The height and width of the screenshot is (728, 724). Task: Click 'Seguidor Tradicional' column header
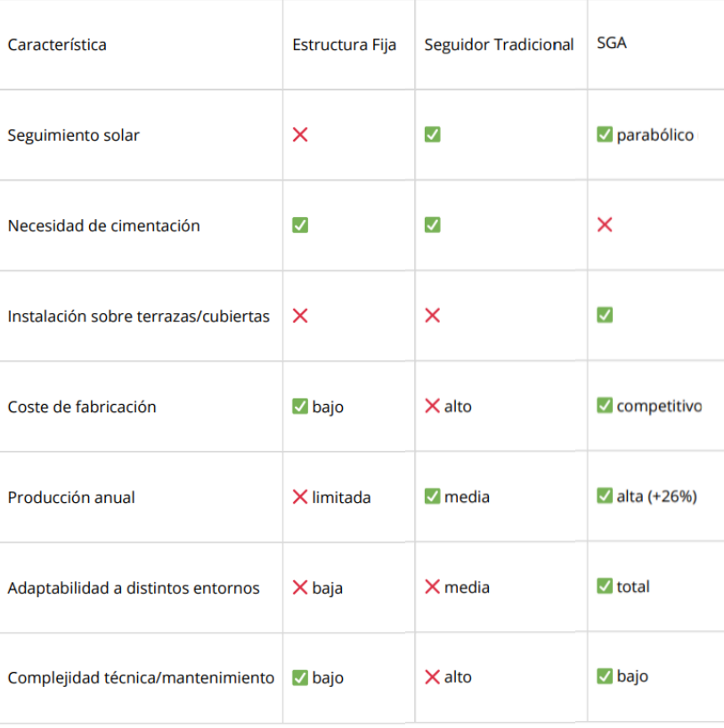[499, 44]
